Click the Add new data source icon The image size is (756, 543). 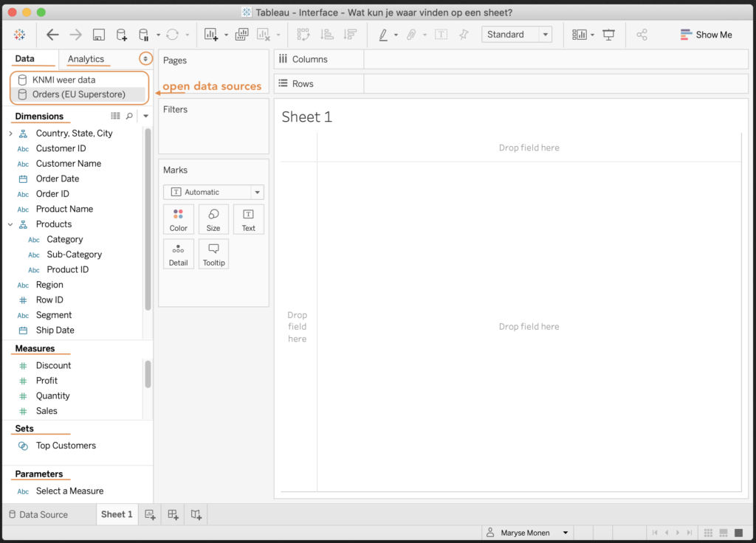tap(122, 35)
